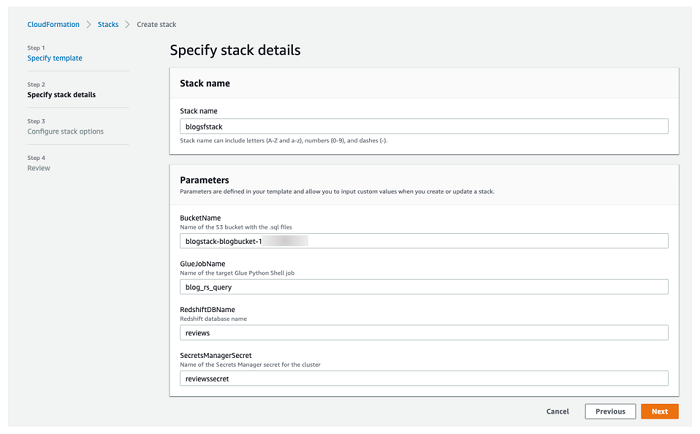Edit the RedshiftDBName field containing reviews
The height and width of the screenshot is (434, 700).
click(x=423, y=333)
